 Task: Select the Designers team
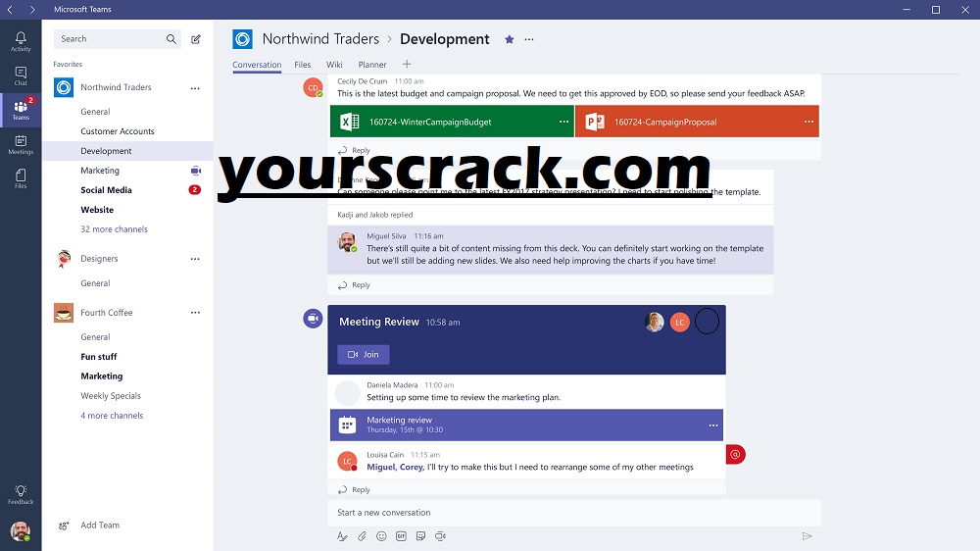tap(99, 259)
